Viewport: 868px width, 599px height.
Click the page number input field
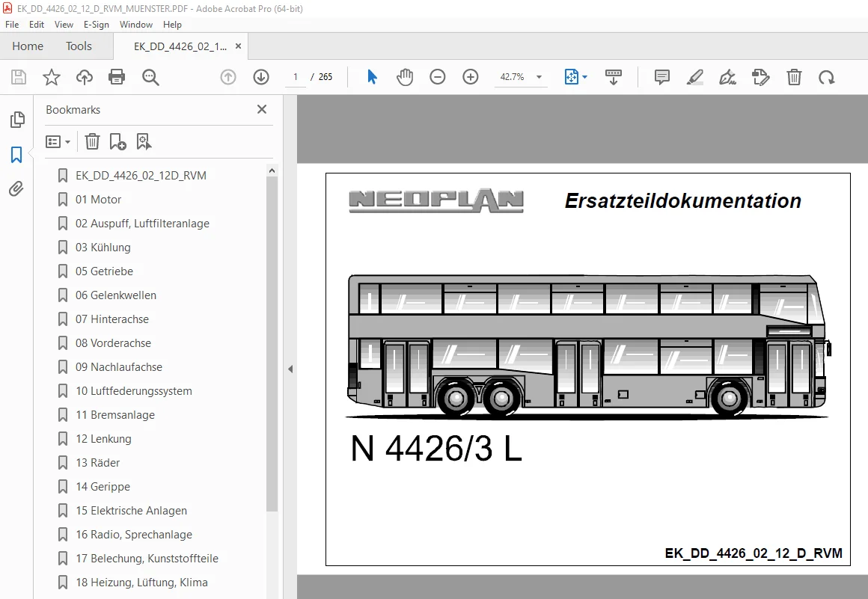tap(296, 77)
